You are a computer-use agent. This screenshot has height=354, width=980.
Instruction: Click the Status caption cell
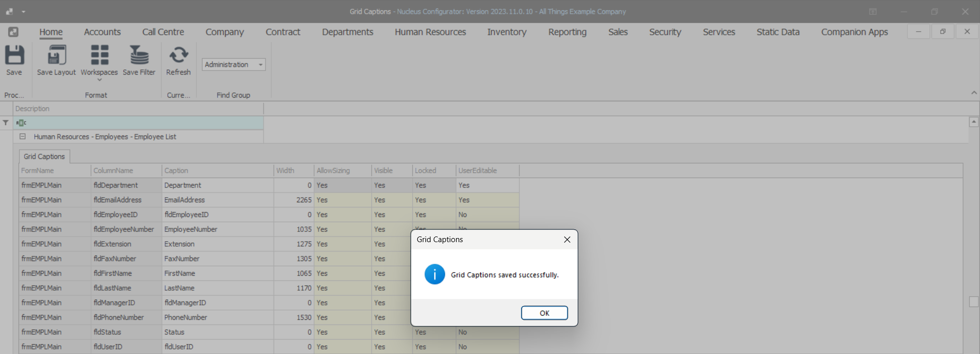tap(218, 332)
